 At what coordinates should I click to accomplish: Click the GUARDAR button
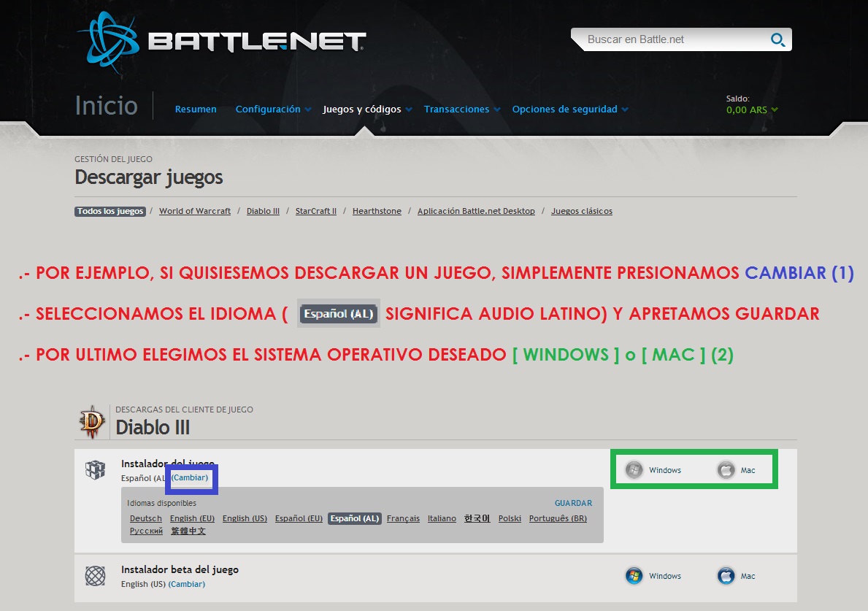(574, 503)
